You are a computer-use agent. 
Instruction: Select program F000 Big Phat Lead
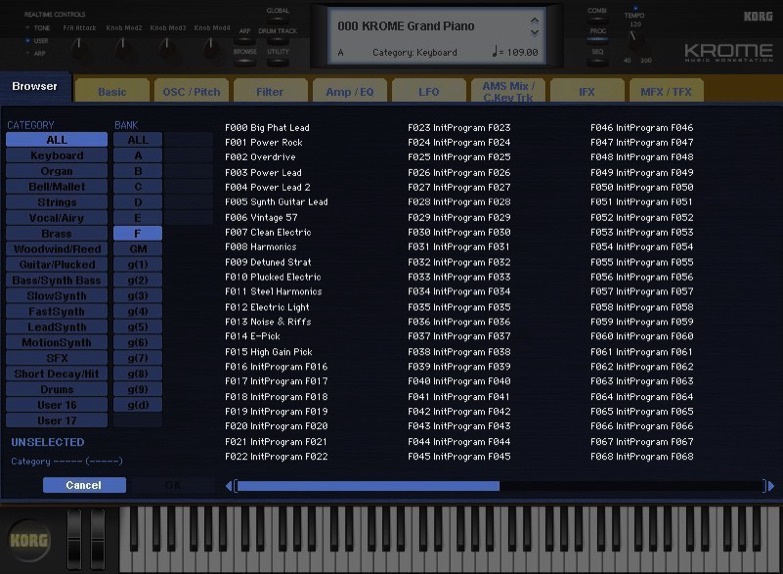tap(267, 128)
